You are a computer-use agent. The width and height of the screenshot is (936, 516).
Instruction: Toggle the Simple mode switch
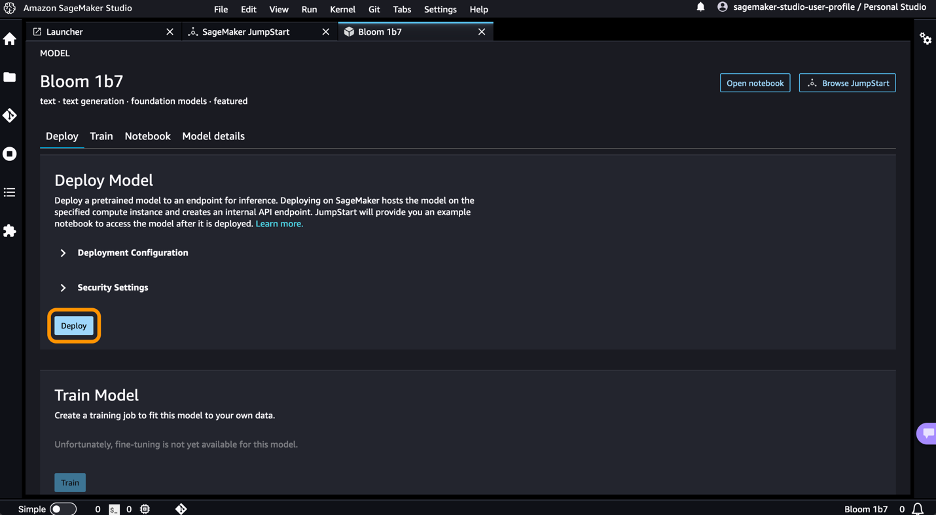(63, 509)
